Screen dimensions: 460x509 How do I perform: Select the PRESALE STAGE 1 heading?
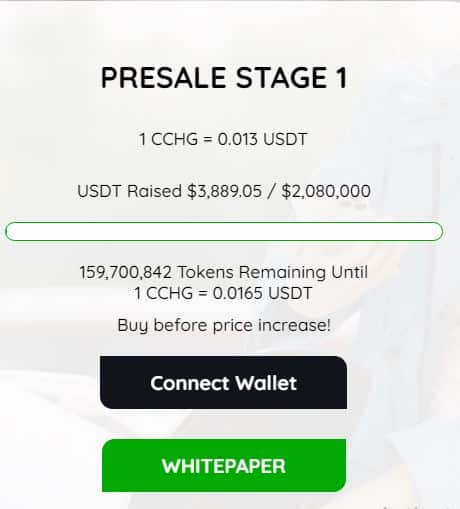(x=224, y=78)
